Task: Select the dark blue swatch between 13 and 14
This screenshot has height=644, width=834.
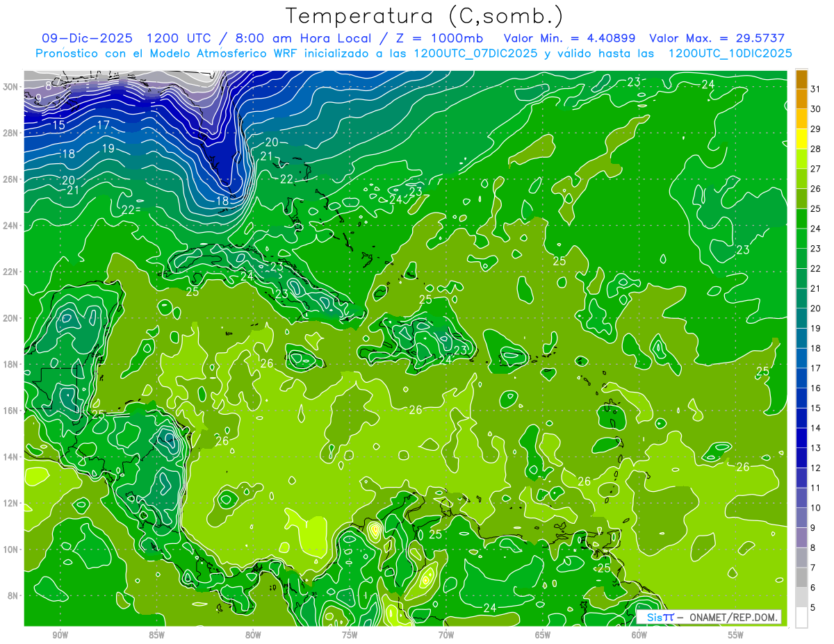Action: pos(801,438)
